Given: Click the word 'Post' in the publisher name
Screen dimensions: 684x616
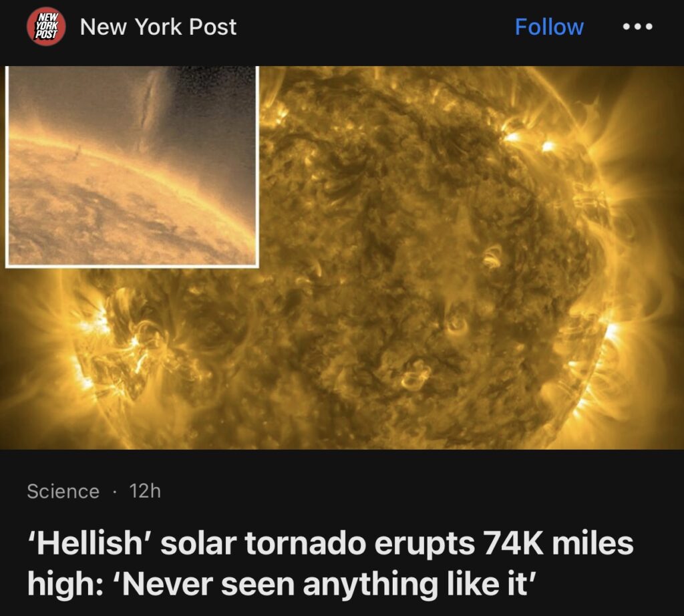Looking at the screenshot, I should click(x=213, y=27).
